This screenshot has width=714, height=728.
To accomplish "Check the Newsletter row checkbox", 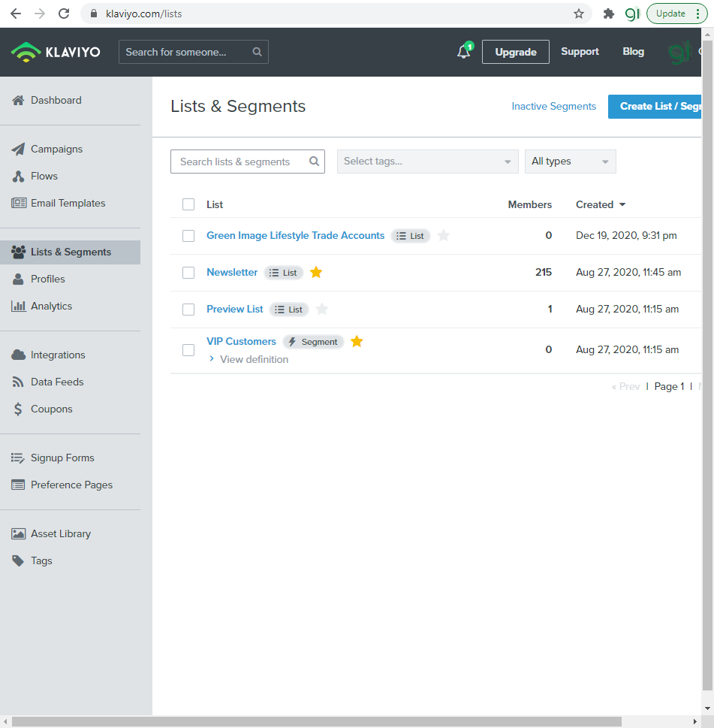I will pyautogui.click(x=188, y=273).
